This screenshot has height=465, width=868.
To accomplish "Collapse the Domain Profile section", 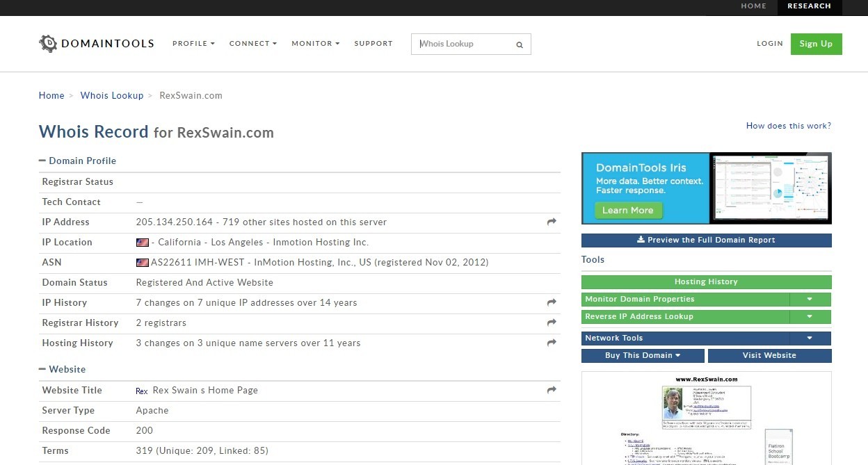I will (x=42, y=161).
